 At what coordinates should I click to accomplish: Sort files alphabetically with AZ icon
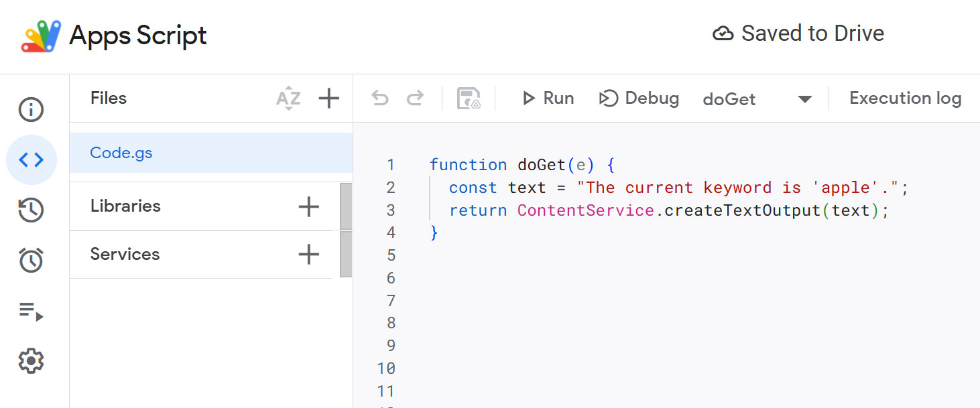tap(288, 98)
